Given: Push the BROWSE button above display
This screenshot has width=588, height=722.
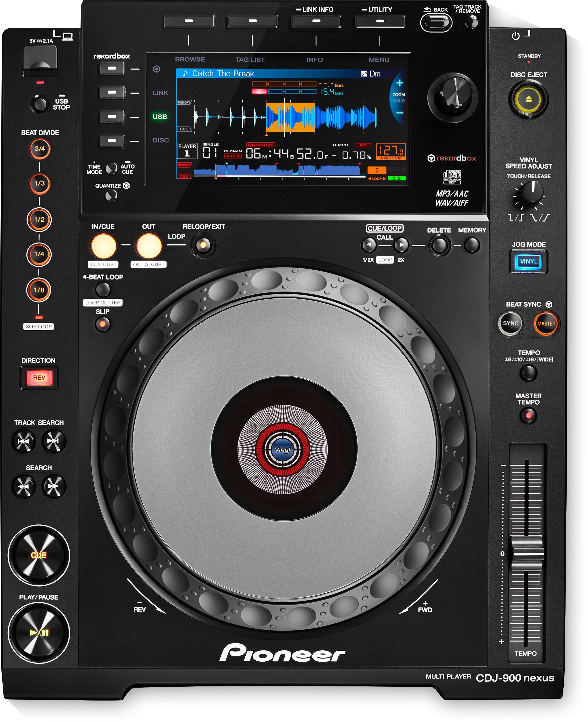Looking at the screenshot, I should (x=189, y=21).
